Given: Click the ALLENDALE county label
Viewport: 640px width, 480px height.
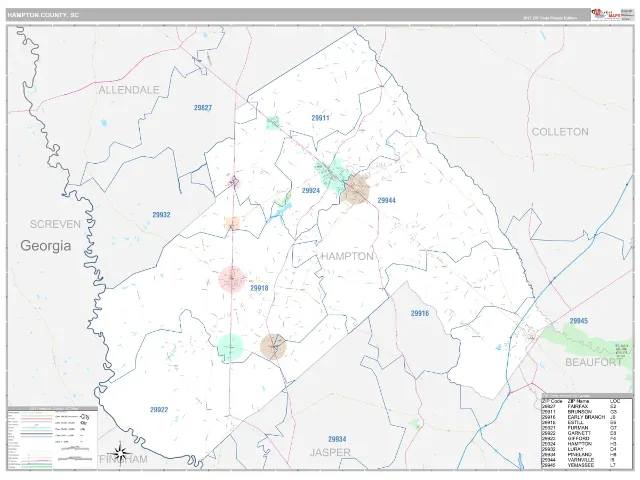Looking at the screenshot, I should (129, 90).
